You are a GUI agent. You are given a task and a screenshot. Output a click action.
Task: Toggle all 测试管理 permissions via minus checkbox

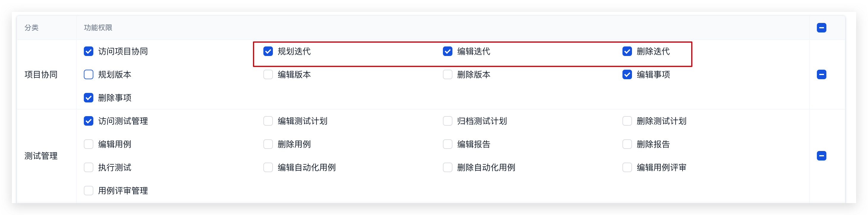coord(821,156)
